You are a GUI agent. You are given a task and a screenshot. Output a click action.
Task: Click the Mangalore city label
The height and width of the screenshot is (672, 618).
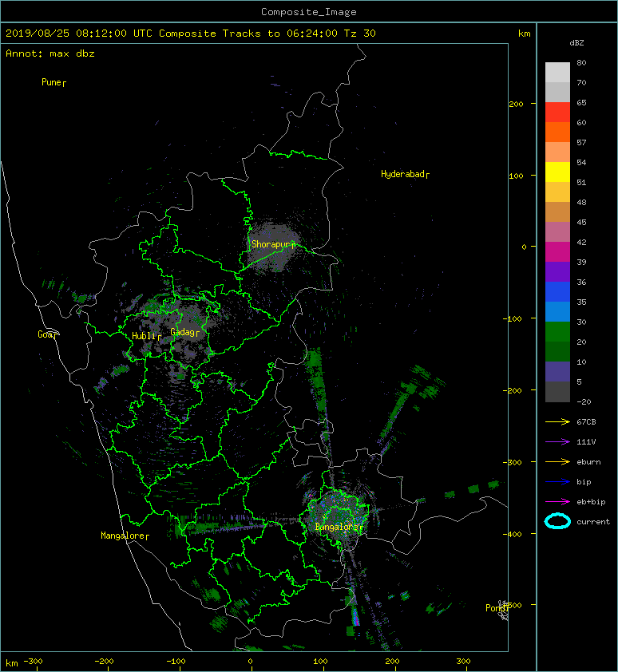[125, 536]
